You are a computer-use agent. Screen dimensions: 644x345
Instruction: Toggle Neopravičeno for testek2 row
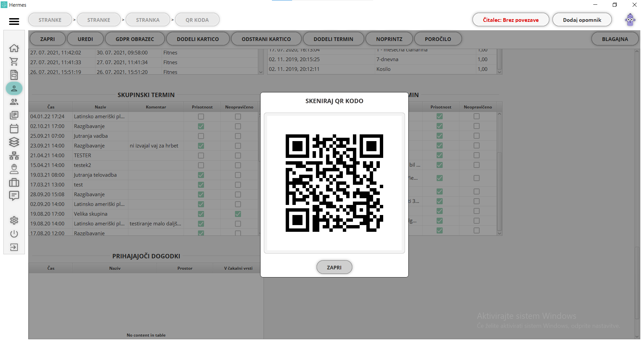(x=238, y=165)
